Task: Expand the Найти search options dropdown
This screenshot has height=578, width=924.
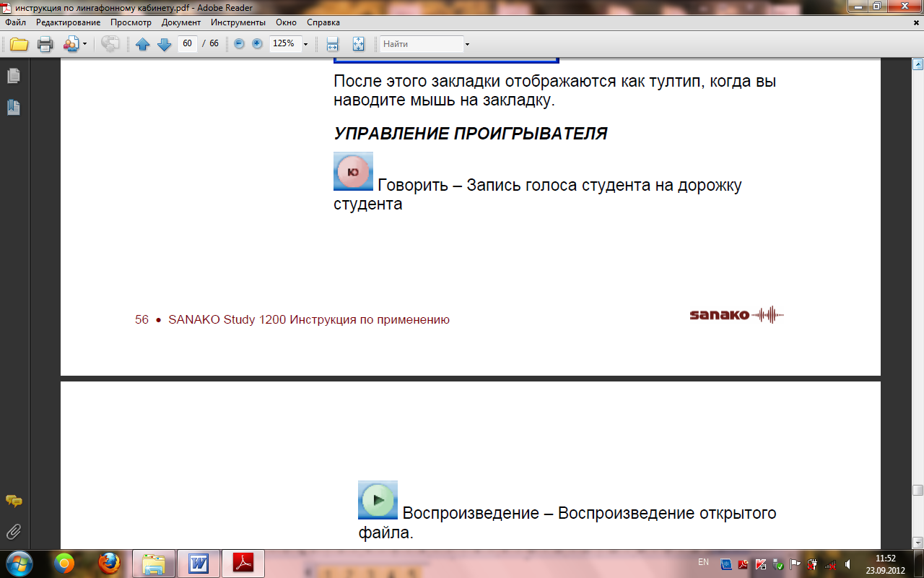Action: 467,44
